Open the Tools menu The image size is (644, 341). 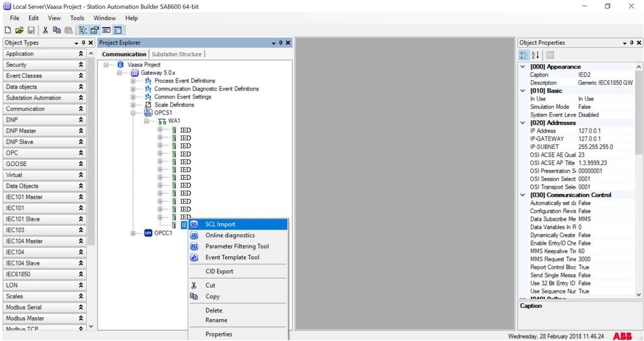tap(77, 18)
